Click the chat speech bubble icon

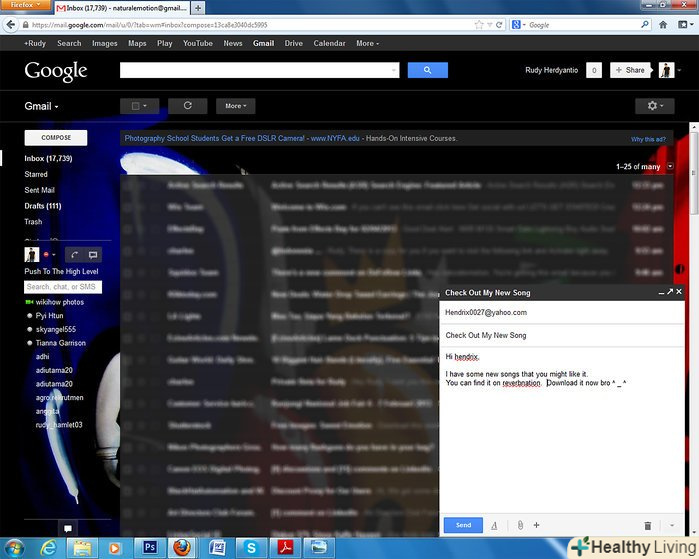point(93,255)
